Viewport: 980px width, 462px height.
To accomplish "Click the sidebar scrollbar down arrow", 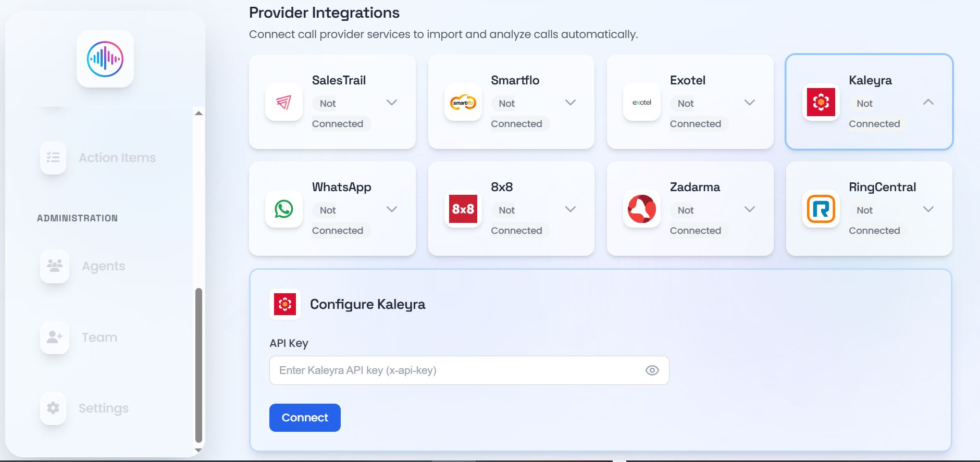I will click(199, 450).
